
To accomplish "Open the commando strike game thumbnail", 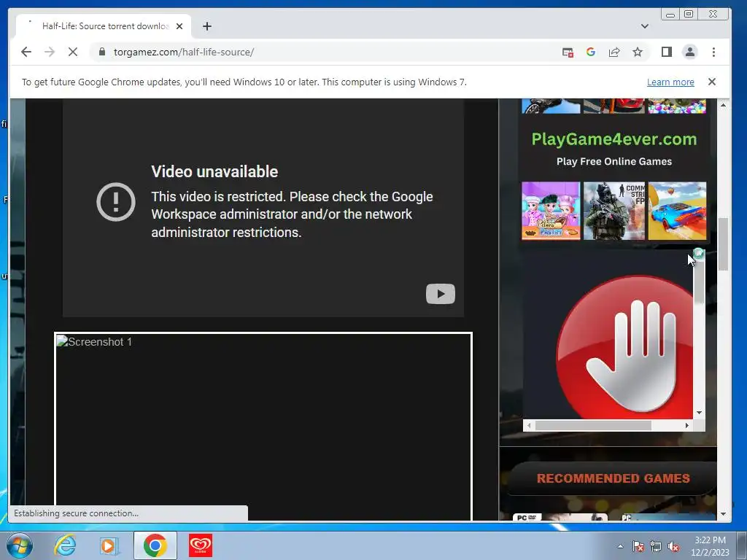I will pyautogui.click(x=614, y=211).
